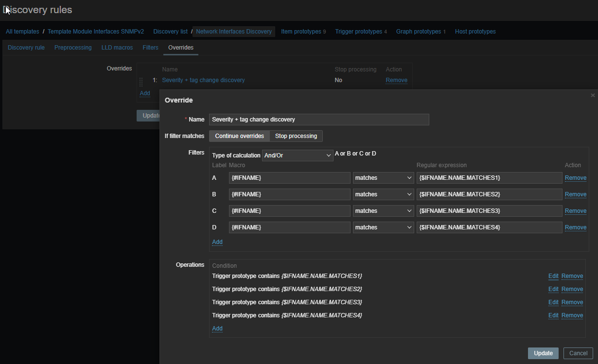Remove filter B row
598x364 pixels.
click(575, 194)
